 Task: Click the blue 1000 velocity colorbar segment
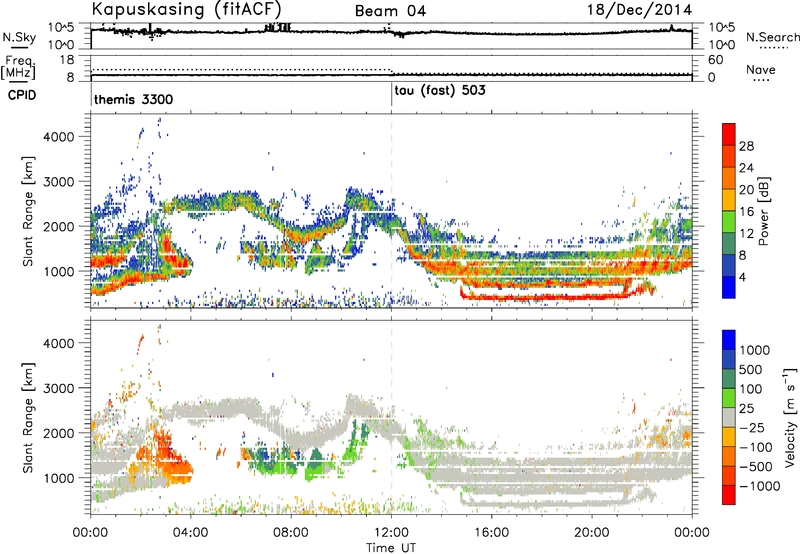(729, 340)
